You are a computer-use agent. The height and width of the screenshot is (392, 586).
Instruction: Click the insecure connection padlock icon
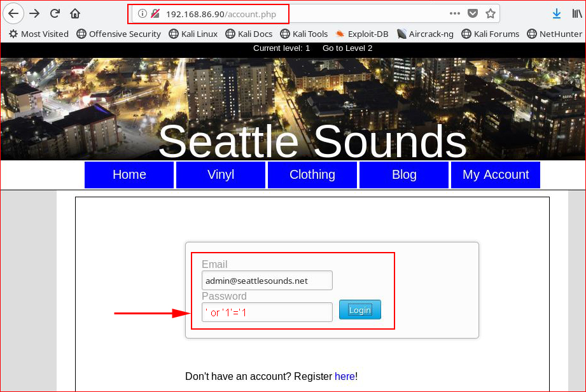coord(155,14)
